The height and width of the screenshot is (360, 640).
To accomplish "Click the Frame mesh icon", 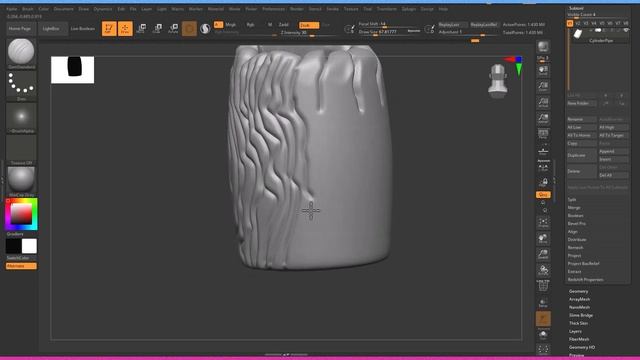I will (543, 223).
